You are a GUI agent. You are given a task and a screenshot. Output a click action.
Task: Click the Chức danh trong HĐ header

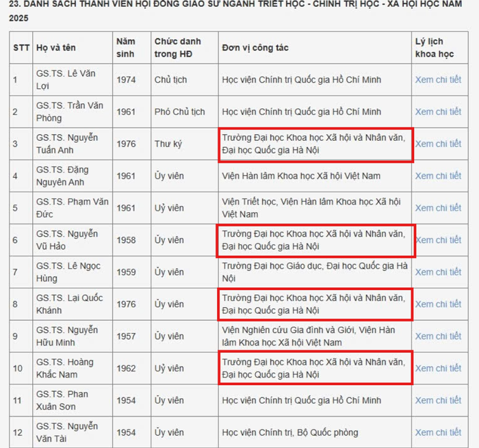(177, 48)
